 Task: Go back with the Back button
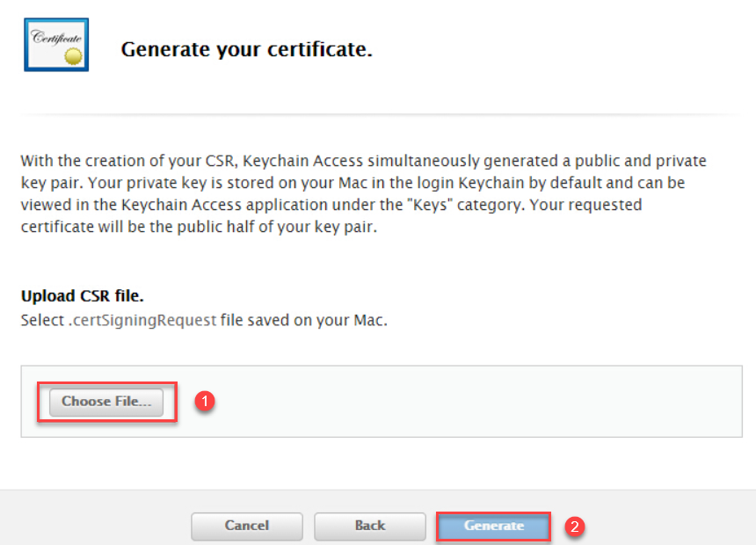pyautogui.click(x=370, y=526)
